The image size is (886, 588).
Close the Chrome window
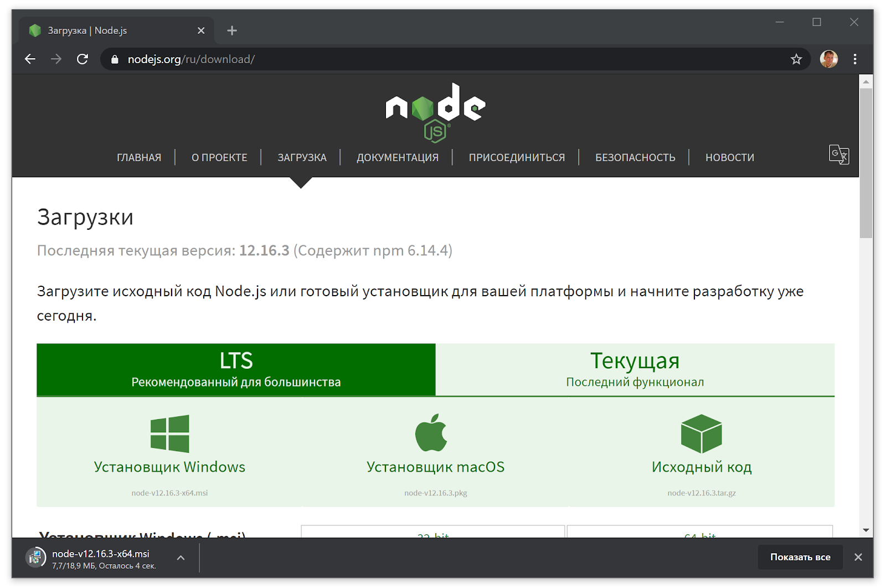coord(854,22)
